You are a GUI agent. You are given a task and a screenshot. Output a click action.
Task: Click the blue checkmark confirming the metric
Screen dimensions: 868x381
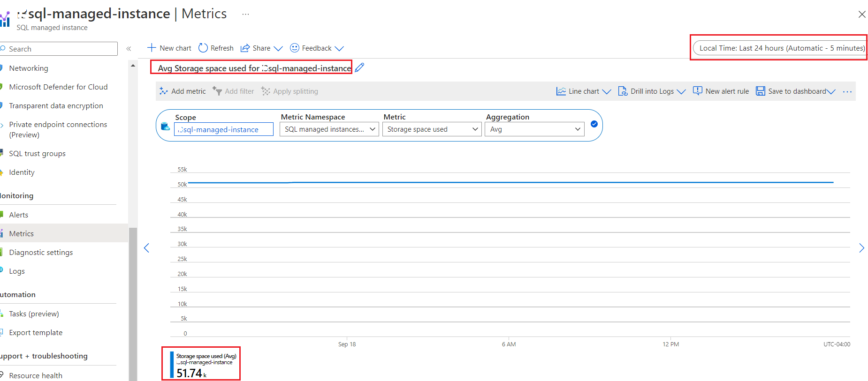(594, 124)
